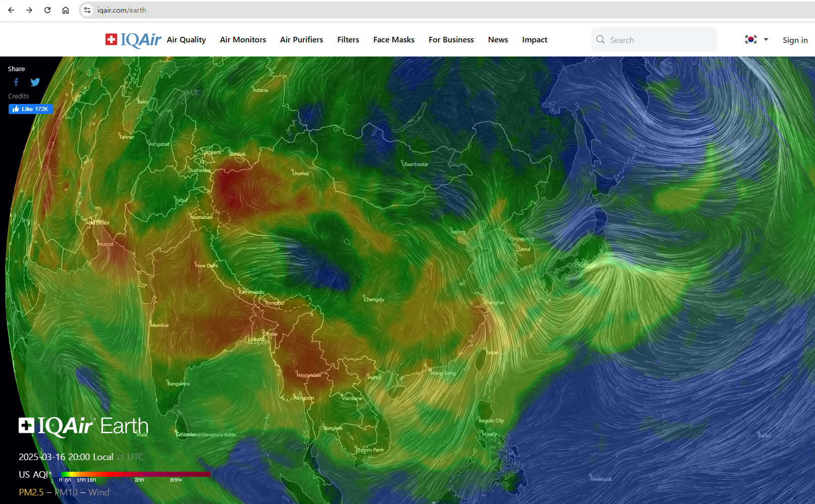Select Mumbai on the map
The width and height of the screenshot is (815, 504).
point(159,325)
